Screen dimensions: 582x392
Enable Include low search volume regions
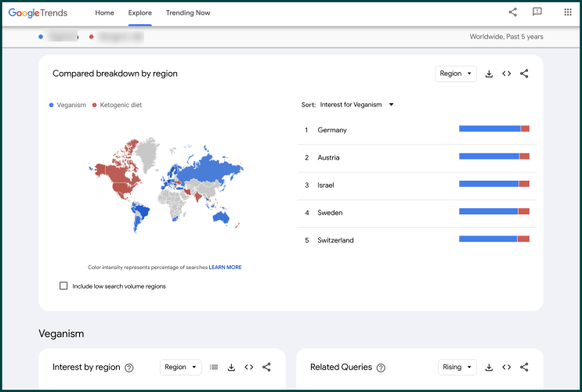63,286
